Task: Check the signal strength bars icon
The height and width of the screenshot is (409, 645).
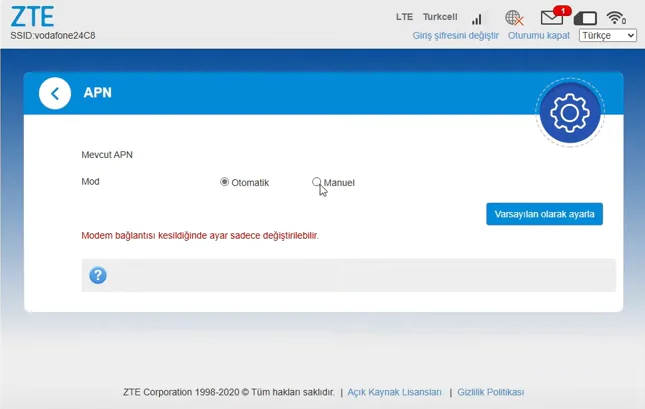Action: tap(477, 19)
